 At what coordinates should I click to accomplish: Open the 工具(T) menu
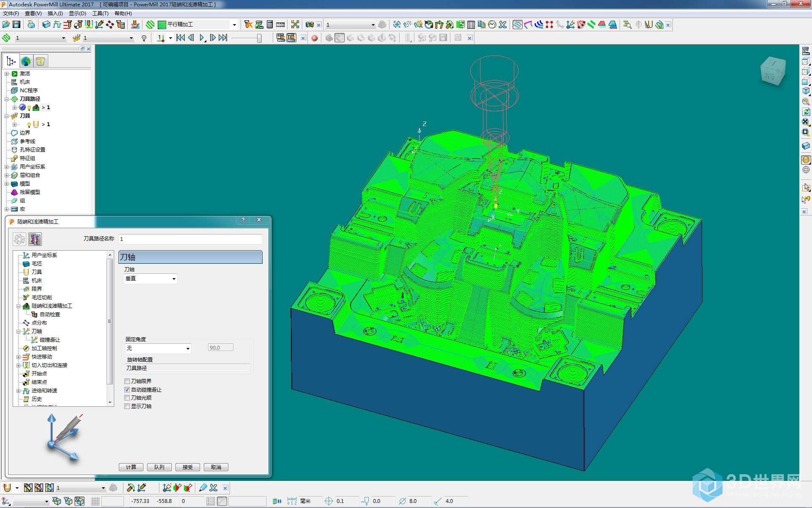[x=100, y=14]
